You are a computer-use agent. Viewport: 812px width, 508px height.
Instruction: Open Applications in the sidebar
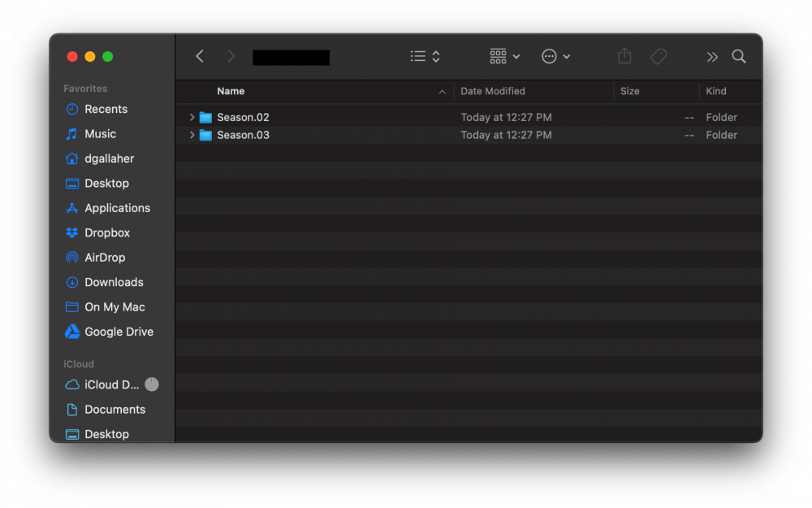pos(117,208)
